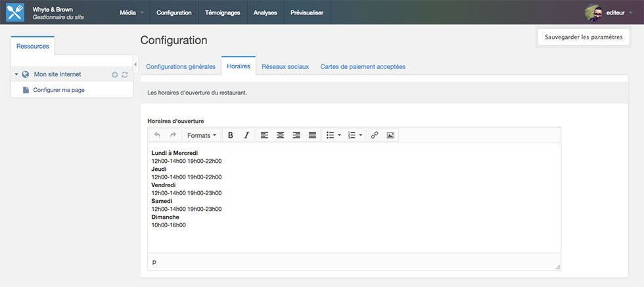Open the numbered list style dropdown arrow
The width and height of the screenshot is (644, 287).
point(360,135)
